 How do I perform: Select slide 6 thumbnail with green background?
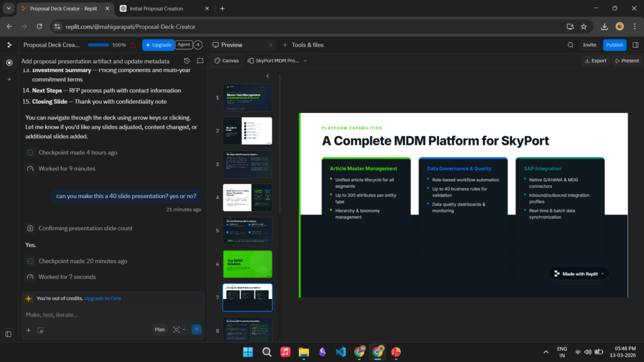coord(247,264)
